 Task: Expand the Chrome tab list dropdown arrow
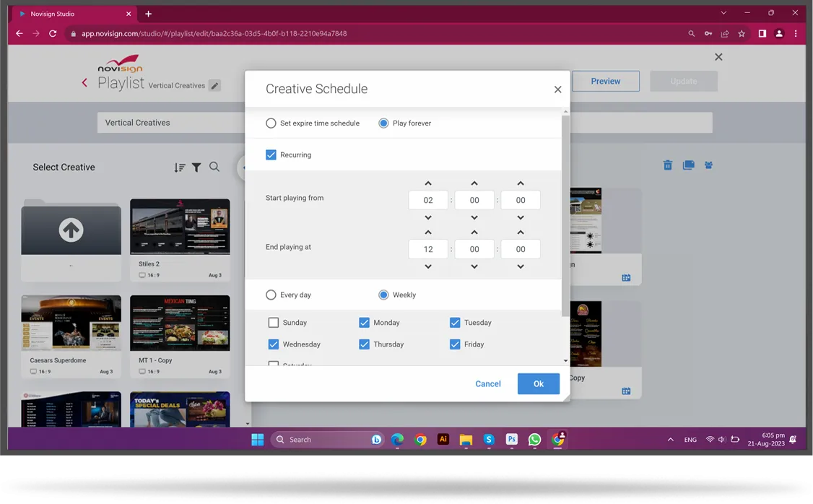pyautogui.click(x=723, y=13)
